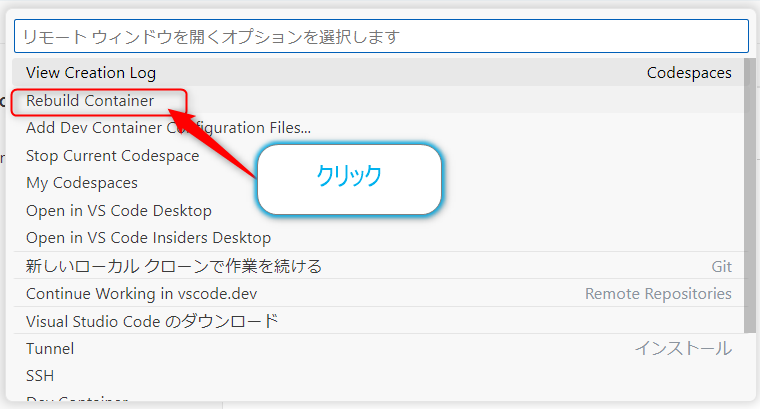Choose 新しいローカル クローンで作業を続ける option

click(x=378, y=266)
